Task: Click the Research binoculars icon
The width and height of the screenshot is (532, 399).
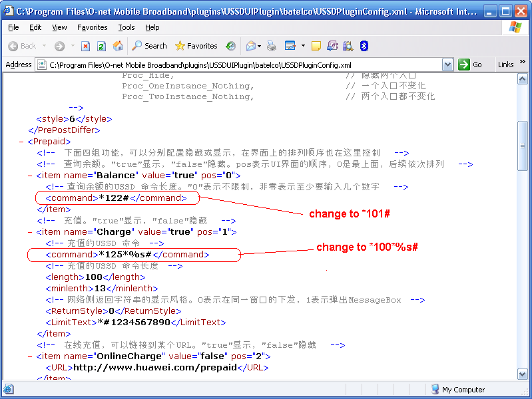Action: 348,46
